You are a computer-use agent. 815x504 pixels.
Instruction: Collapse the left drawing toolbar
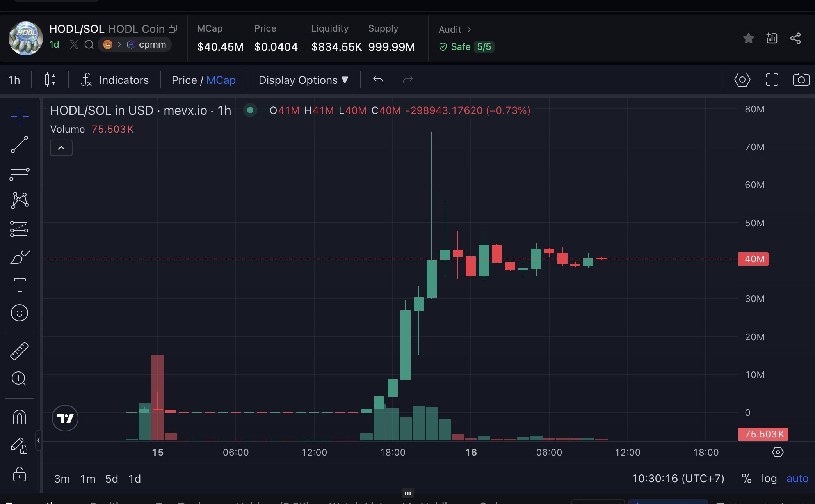(x=38, y=440)
